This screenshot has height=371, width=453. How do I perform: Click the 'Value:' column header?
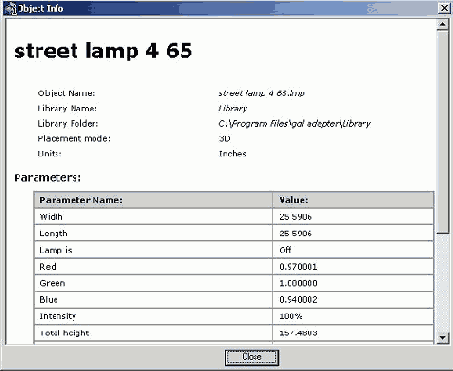(353, 200)
